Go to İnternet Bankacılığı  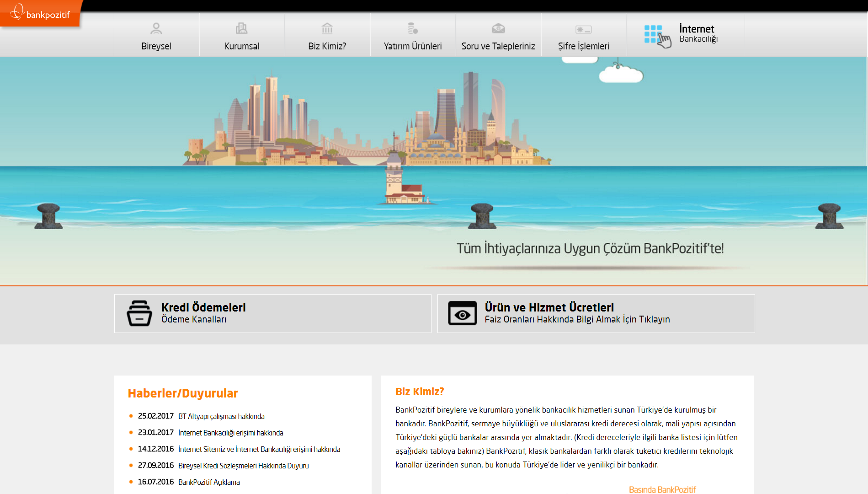point(686,35)
